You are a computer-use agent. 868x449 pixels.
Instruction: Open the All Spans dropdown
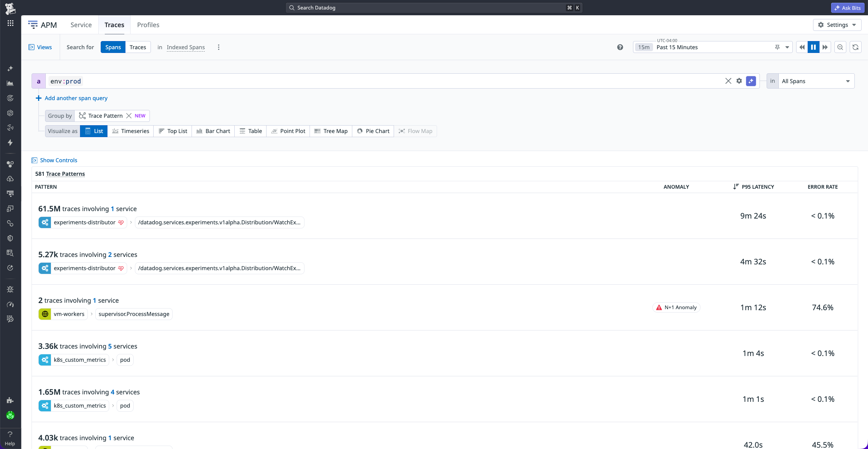coord(816,81)
